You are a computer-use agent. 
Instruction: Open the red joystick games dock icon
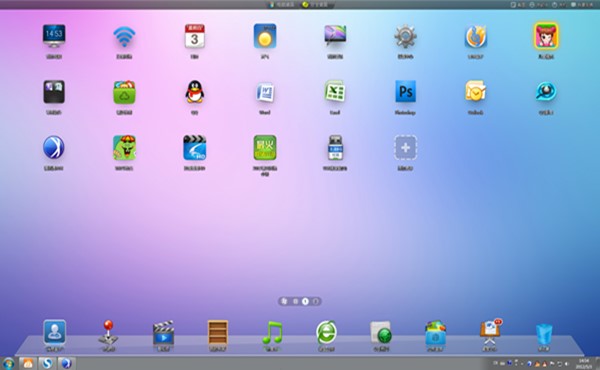pos(108,332)
